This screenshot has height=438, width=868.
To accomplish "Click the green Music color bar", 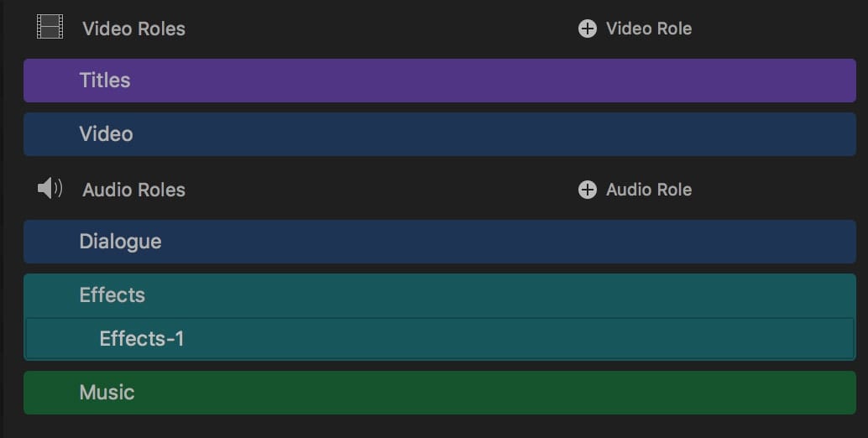I will (x=504, y=393).
